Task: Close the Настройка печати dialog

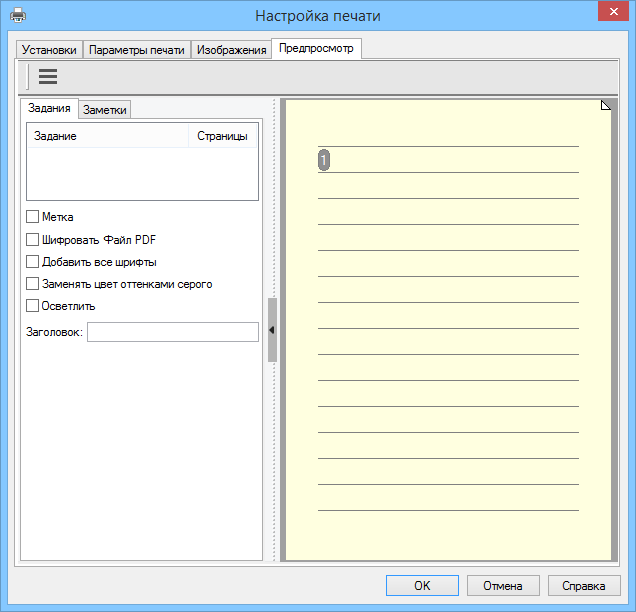Action: click(x=613, y=11)
